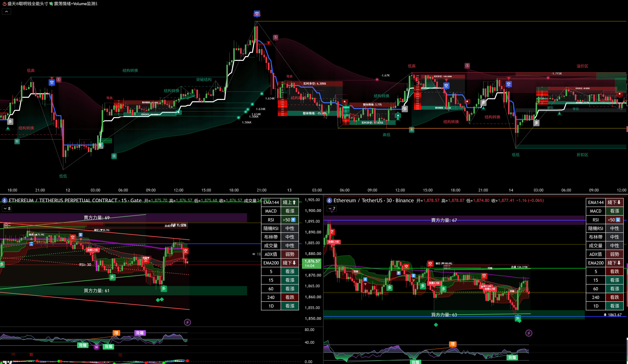Click the 1,850.00 price axis label
Screen dimensions: 628x364
(313, 318)
